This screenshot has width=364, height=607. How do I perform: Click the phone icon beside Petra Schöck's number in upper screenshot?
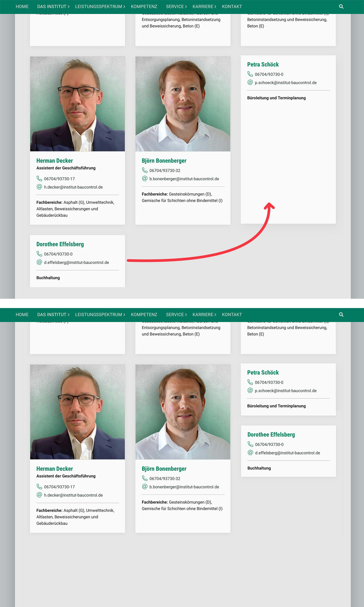coord(250,74)
